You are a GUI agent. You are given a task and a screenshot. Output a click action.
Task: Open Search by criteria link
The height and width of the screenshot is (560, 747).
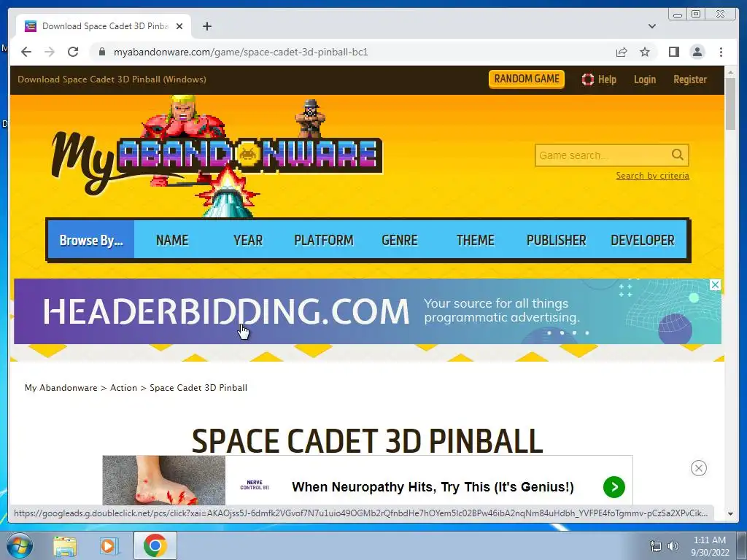coord(652,176)
